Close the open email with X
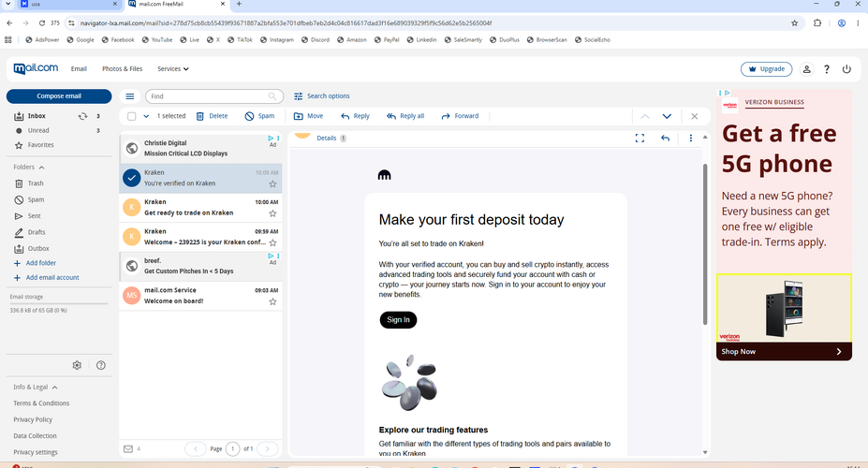 (694, 116)
